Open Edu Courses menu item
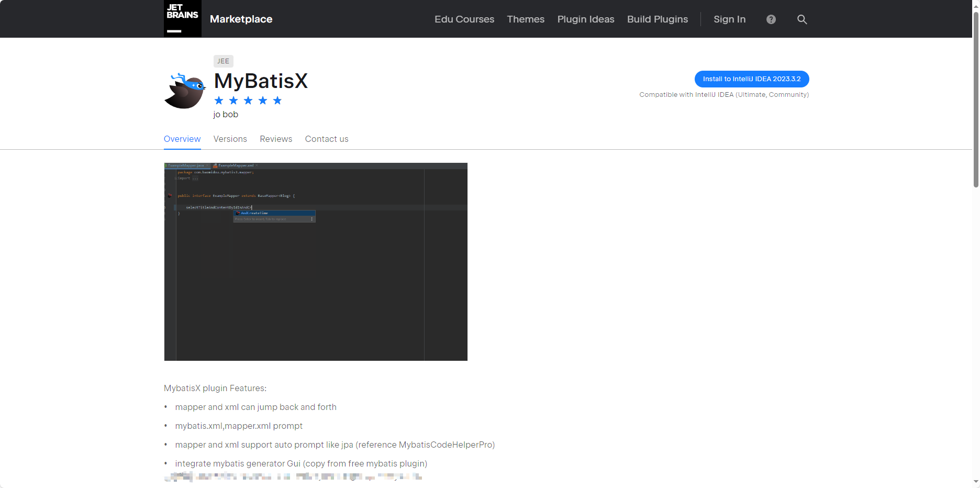 464,19
